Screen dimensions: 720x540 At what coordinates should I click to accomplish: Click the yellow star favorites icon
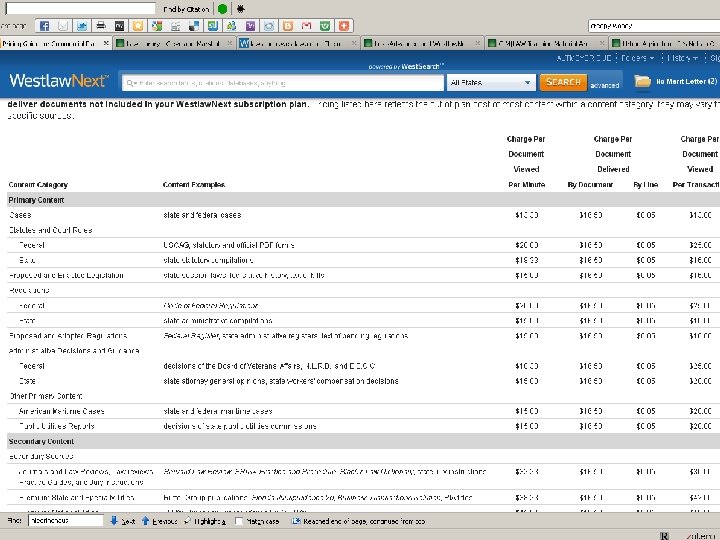[x=138, y=26]
